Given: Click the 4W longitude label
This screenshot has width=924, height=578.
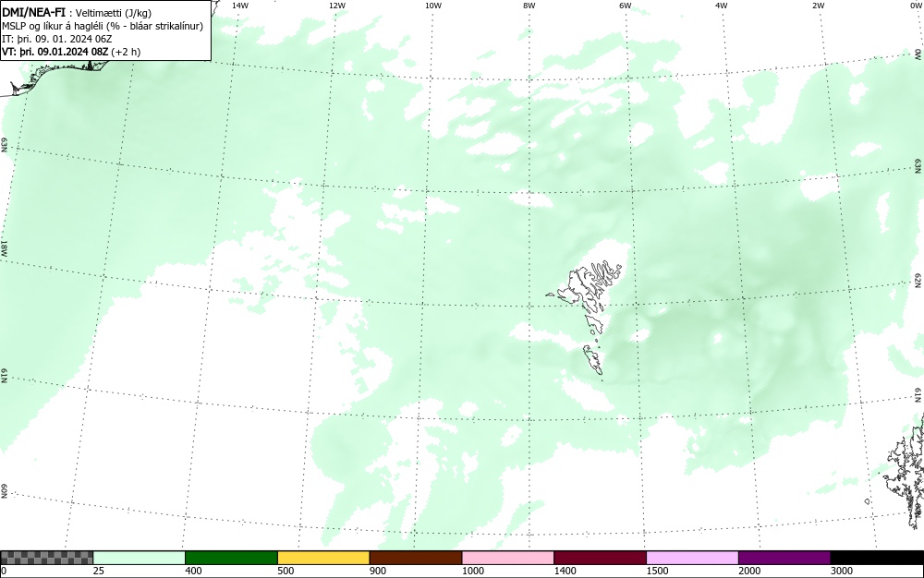Looking at the screenshot, I should pos(722,6).
